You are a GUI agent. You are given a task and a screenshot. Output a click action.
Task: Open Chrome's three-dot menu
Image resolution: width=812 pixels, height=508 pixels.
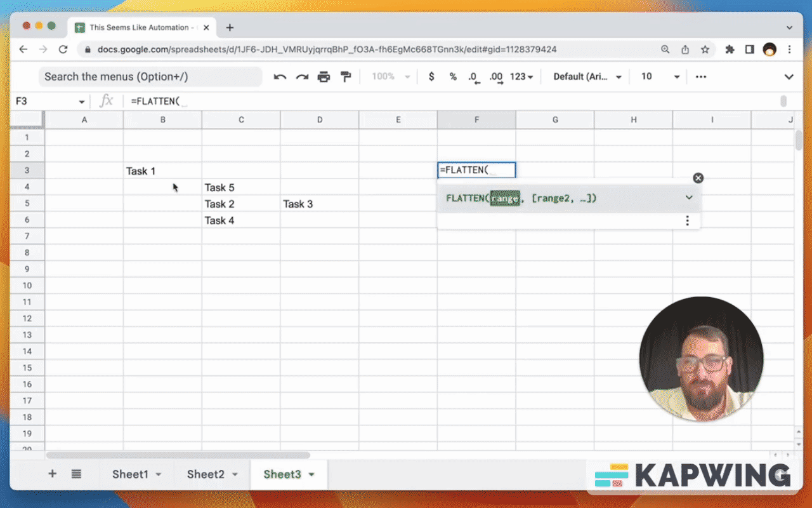790,49
